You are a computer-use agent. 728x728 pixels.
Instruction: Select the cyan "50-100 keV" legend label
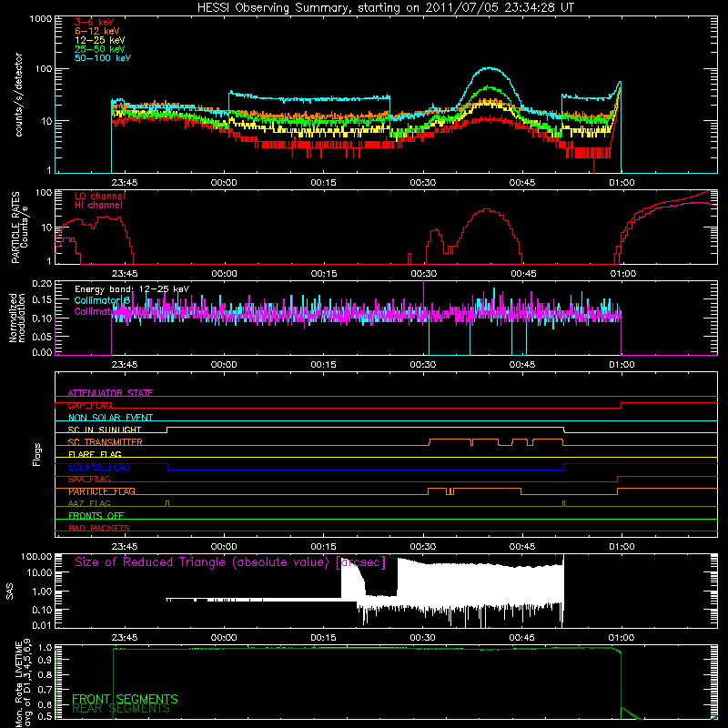coord(102,58)
